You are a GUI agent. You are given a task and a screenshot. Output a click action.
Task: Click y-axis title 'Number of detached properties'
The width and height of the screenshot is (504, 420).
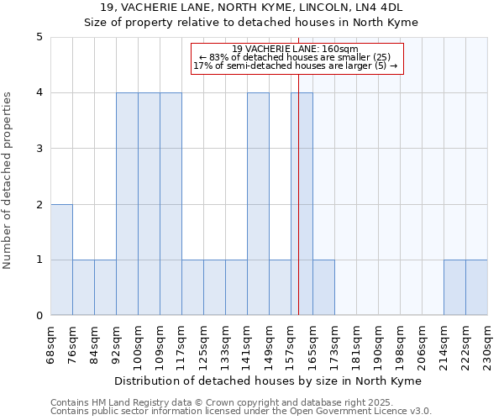coord(7,181)
